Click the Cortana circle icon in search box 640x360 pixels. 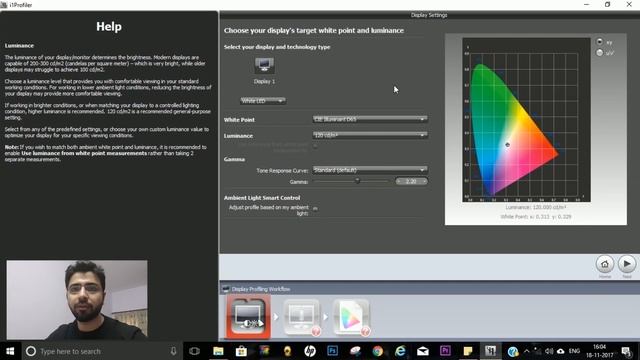(x=31, y=351)
